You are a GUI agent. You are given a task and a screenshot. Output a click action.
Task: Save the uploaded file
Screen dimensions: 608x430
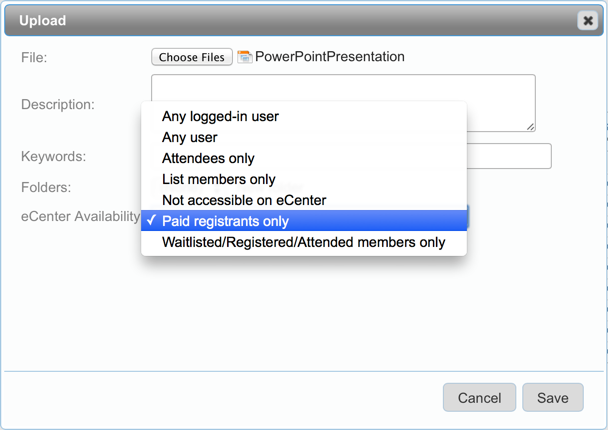(552, 397)
